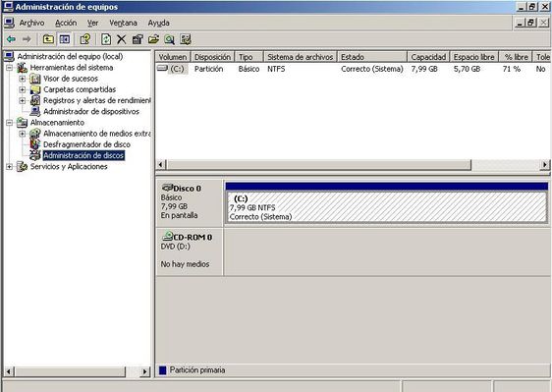Viewport: 552px width, 392px height.
Task: Click the Visor de sucesos icon
Action: tap(34, 79)
